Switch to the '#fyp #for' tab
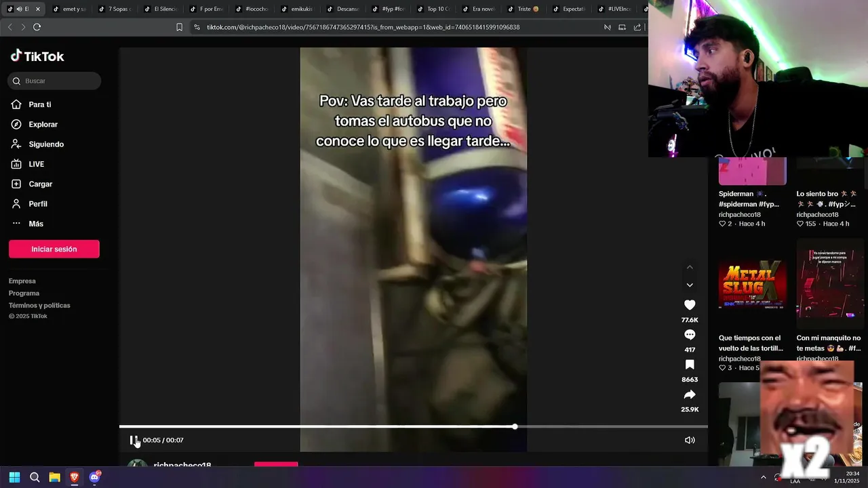 tap(389, 9)
